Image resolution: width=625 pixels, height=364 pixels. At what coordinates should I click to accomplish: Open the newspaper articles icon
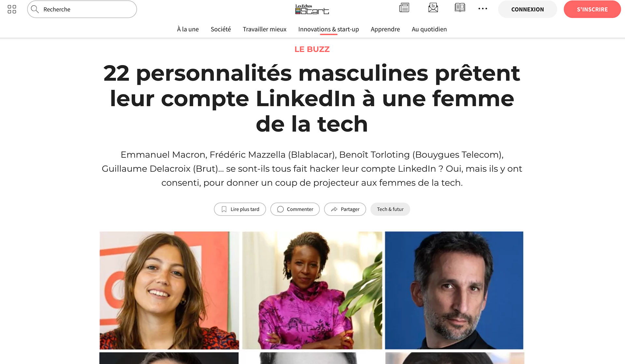(x=404, y=7)
